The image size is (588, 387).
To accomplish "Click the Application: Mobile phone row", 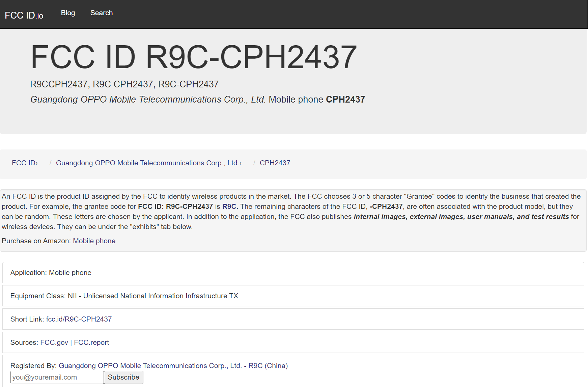I will [x=293, y=273].
